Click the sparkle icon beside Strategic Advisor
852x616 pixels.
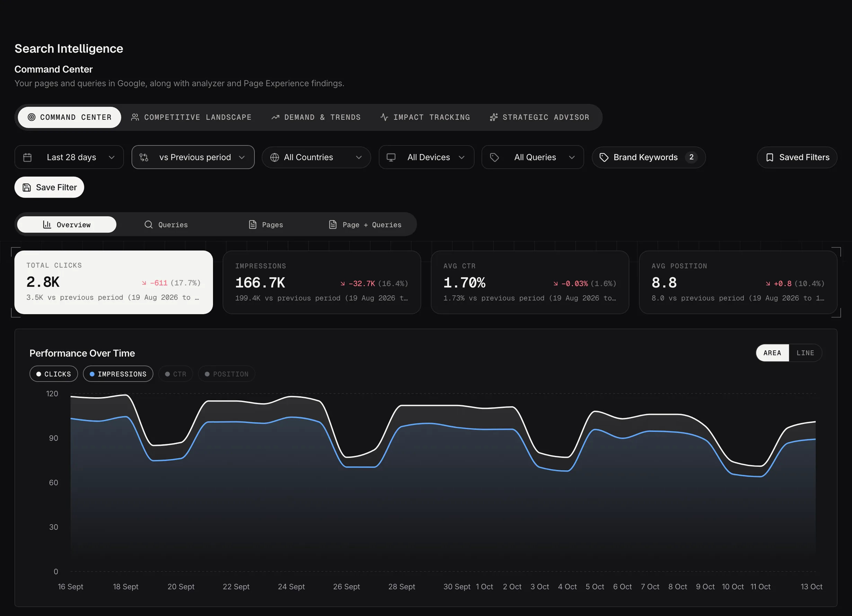pos(494,117)
